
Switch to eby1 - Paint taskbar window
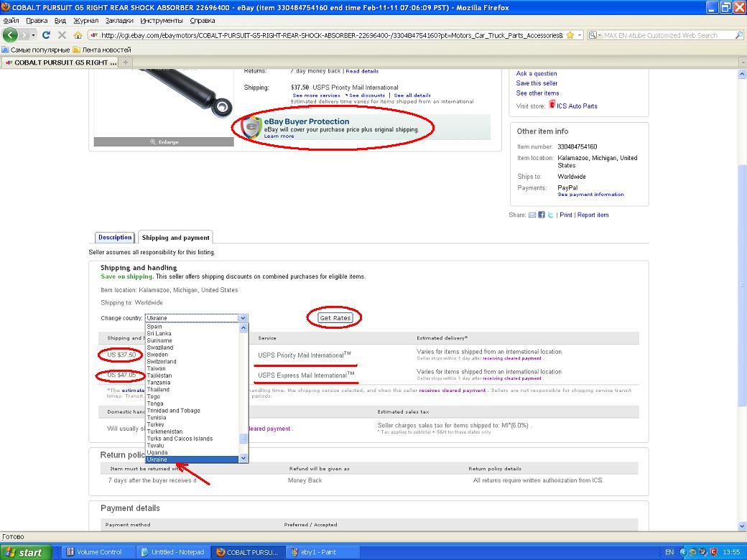pyautogui.click(x=322, y=552)
